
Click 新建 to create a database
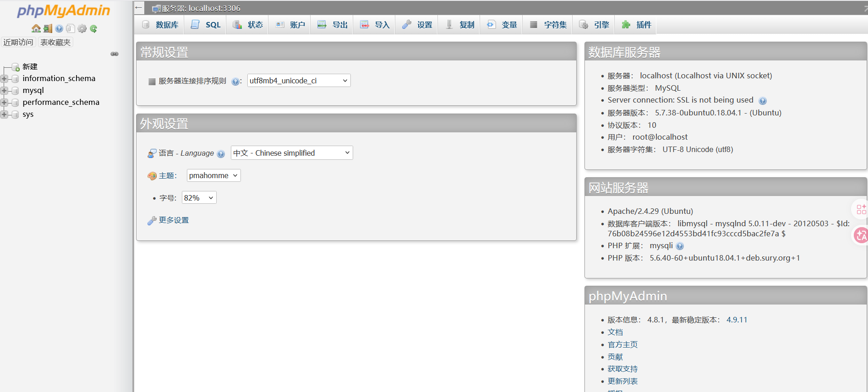pos(30,67)
